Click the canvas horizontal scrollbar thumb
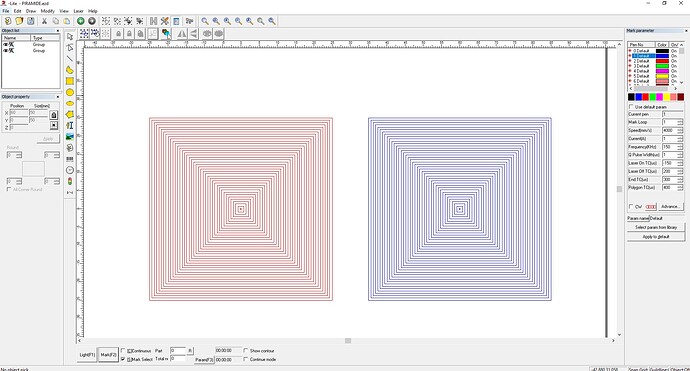Screen dimensions: 690x371 (x=348, y=340)
